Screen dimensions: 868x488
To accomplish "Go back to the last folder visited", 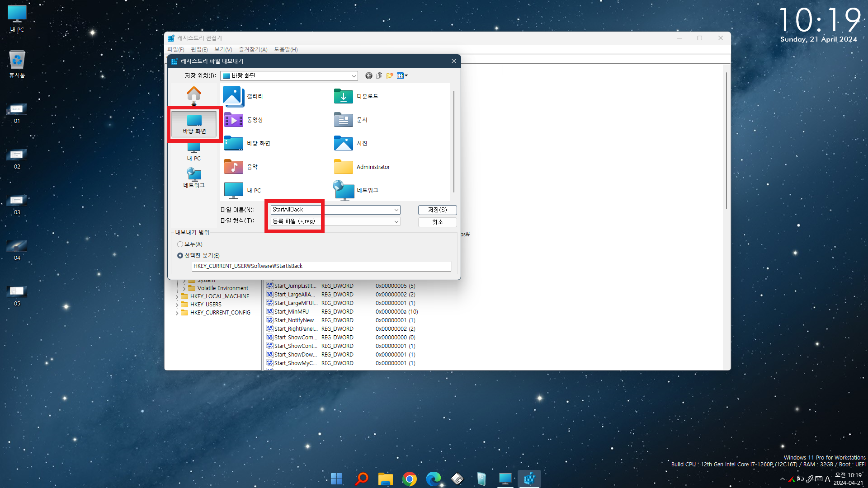I will pyautogui.click(x=368, y=76).
